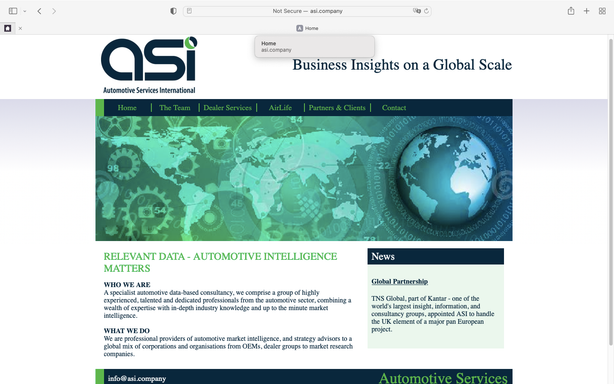Screen dimensions: 614x384
Task: Open the Share menu icon
Action: click(571, 11)
